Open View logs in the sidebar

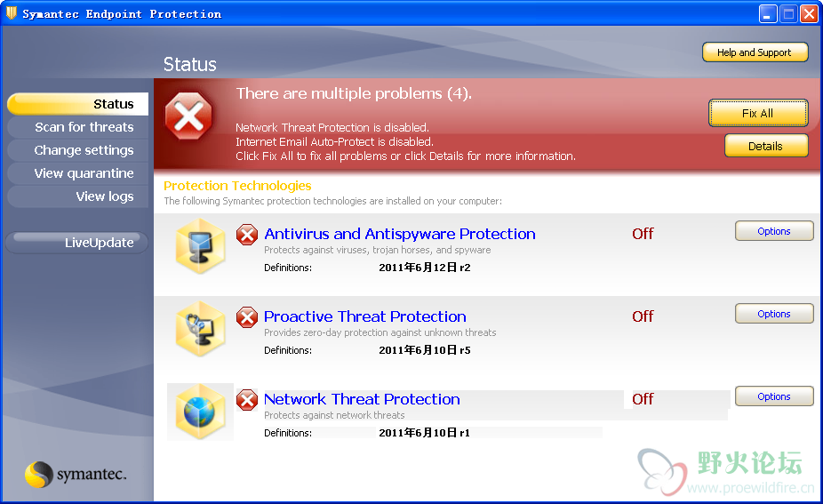pyautogui.click(x=77, y=196)
